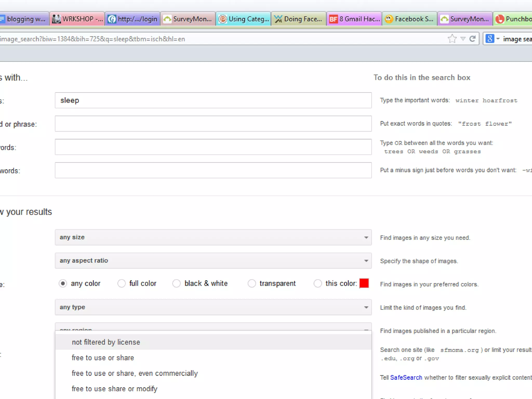532x399 pixels.
Task: Expand the any aspect ratio dropdown
Action: 213,261
